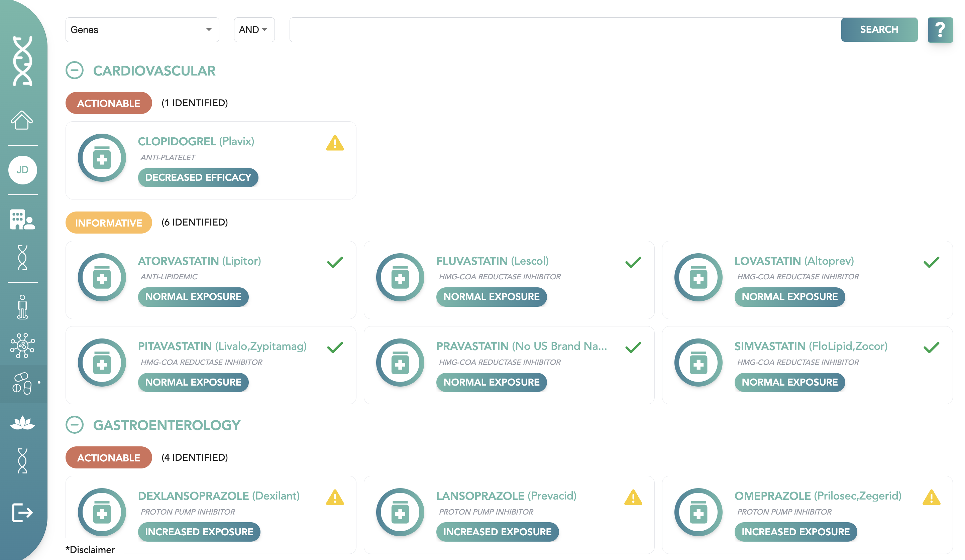965x560 pixels.
Task: Collapse the Gastroenterology section
Action: click(x=75, y=425)
